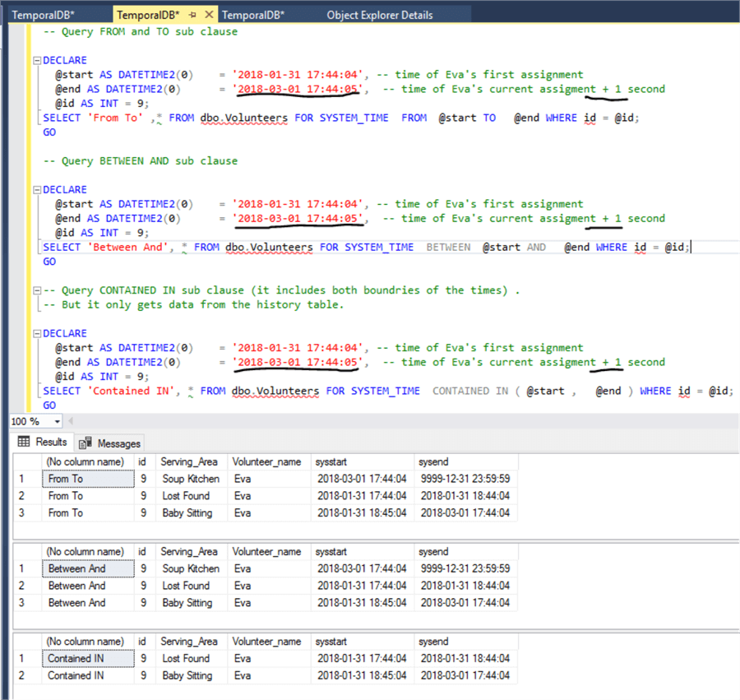Collapse the CONTAINED IN comment region

click(x=35, y=290)
